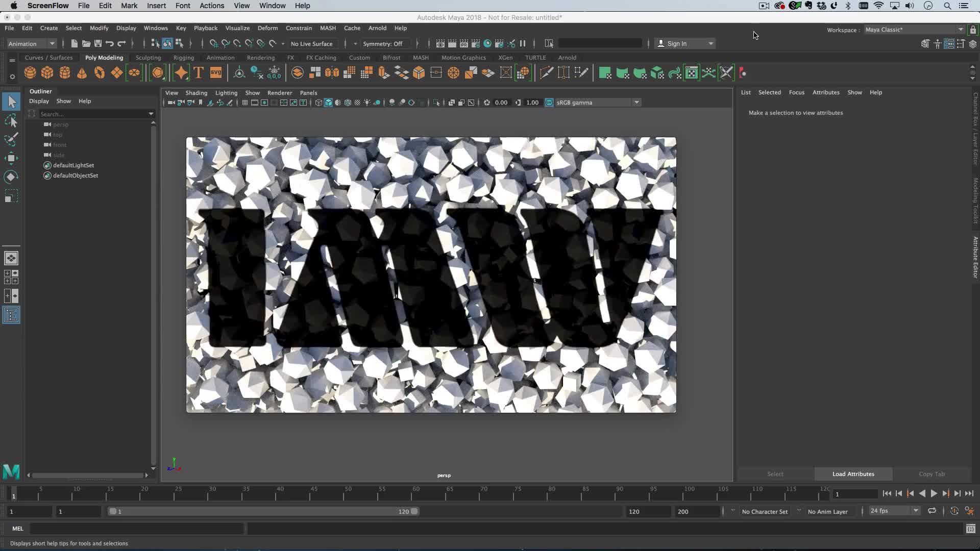This screenshot has width=980, height=551.
Task: Select the Lasso tool in toolbox
Action: click(11, 121)
